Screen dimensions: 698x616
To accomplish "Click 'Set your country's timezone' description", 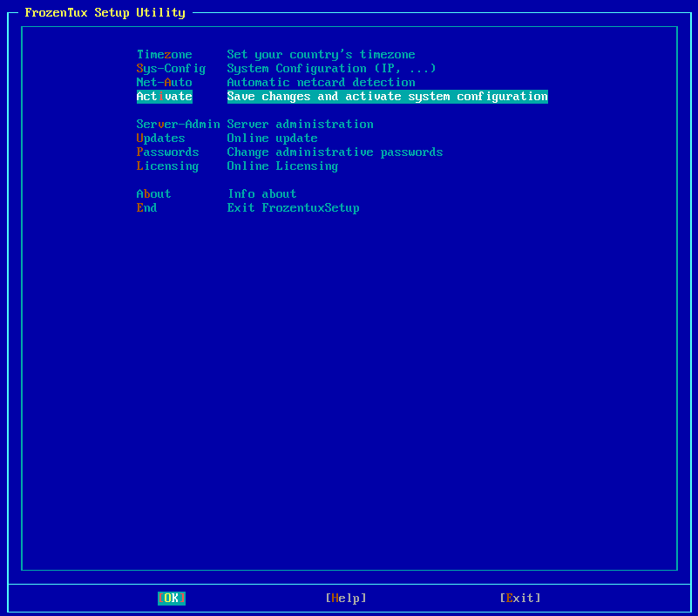I will 321,55.
